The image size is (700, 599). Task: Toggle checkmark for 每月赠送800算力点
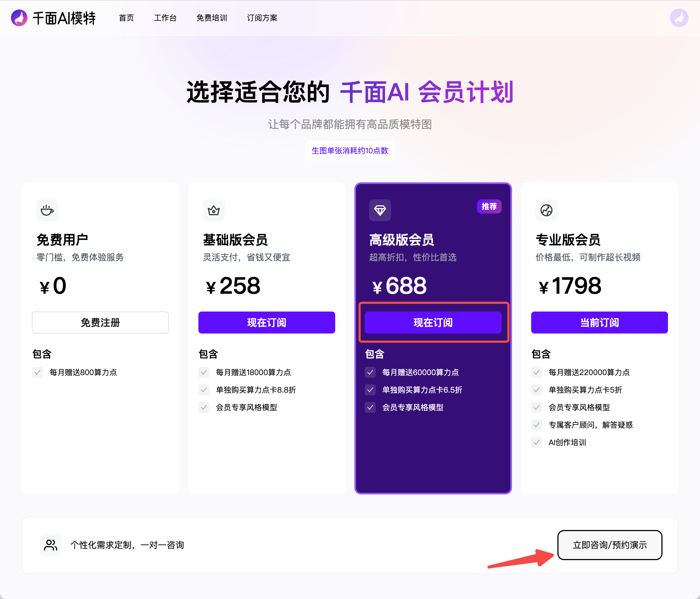coord(37,373)
